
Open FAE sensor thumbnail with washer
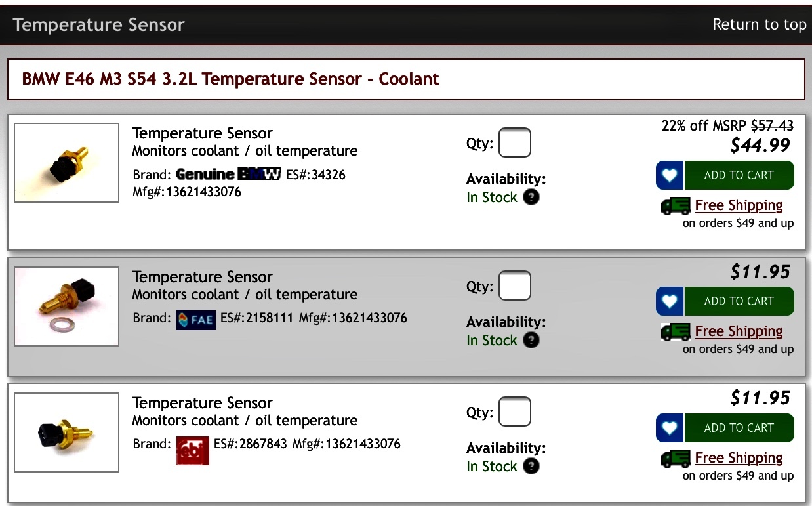tap(67, 306)
